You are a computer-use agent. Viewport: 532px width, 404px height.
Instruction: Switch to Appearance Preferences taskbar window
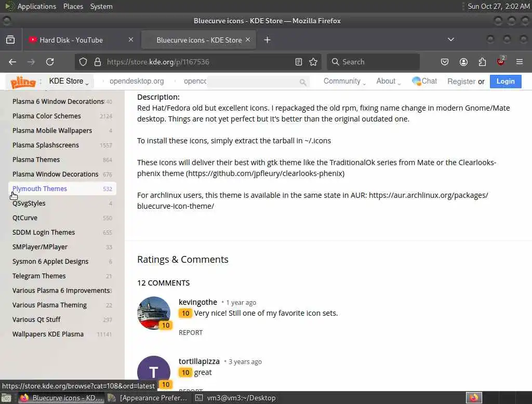pyautogui.click(x=147, y=398)
